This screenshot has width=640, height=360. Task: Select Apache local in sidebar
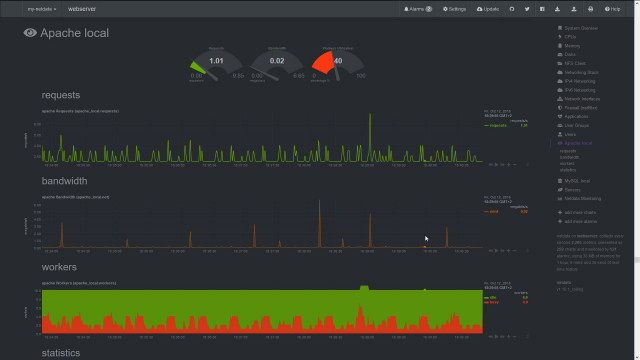[575, 143]
